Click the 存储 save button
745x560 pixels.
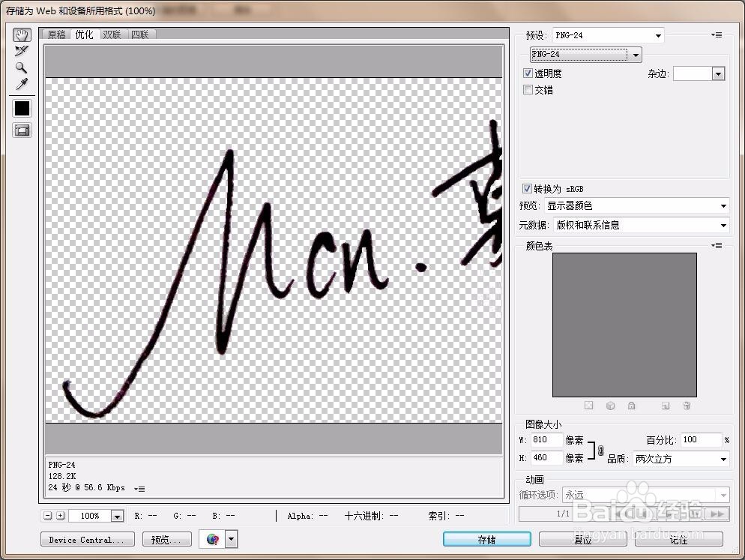click(x=487, y=539)
